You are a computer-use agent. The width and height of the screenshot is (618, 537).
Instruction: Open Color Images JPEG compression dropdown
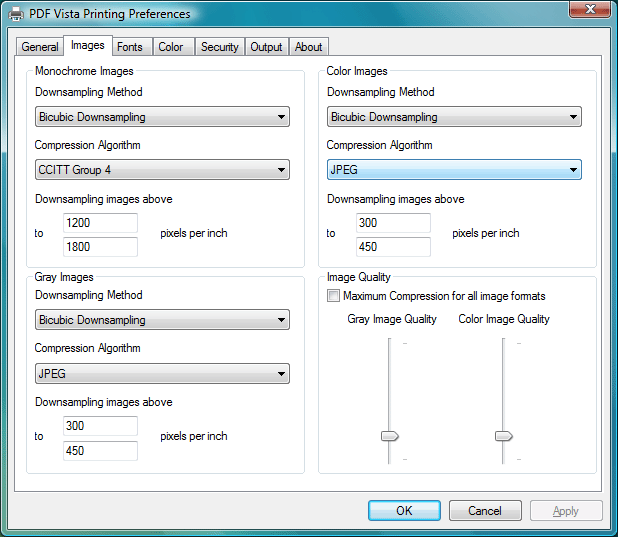(x=454, y=170)
